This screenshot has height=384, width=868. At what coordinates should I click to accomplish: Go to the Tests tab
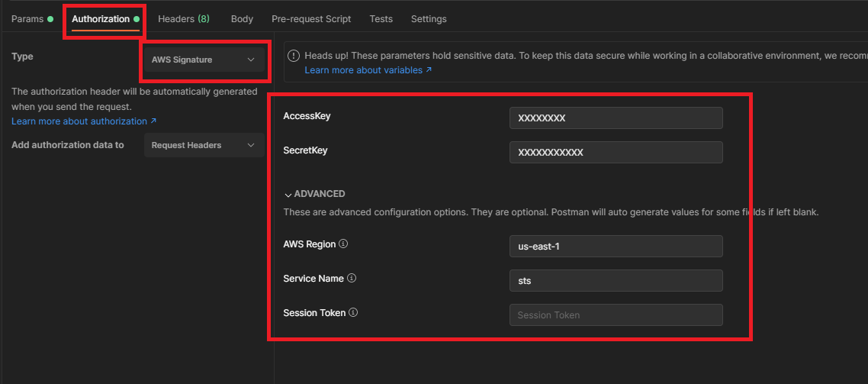[381, 19]
